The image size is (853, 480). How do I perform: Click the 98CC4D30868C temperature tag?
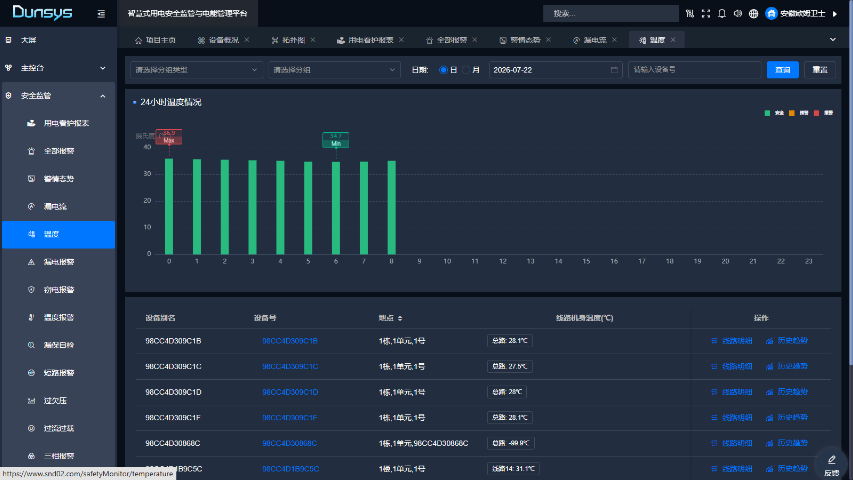tap(510, 444)
